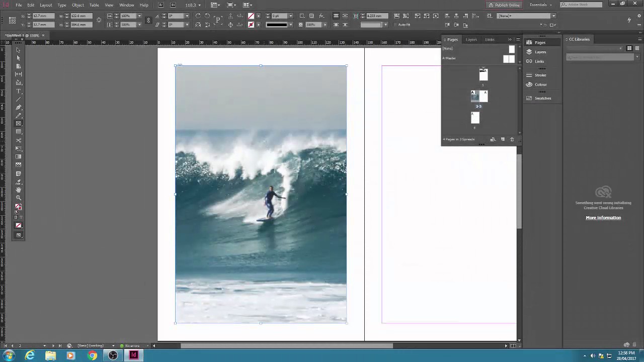Open Screen Mode dropdown in application bar

pyautogui.click(x=231, y=5)
